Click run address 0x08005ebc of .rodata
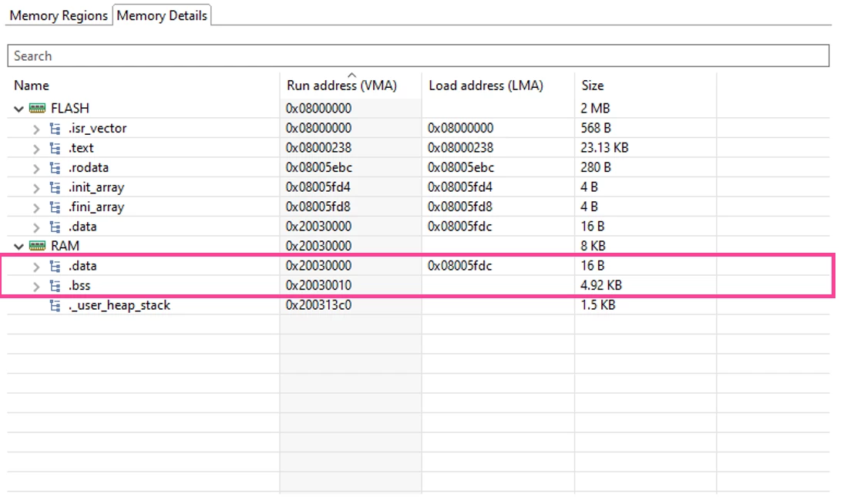The width and height of the screenshot is (847, 504). coord(319,167)
